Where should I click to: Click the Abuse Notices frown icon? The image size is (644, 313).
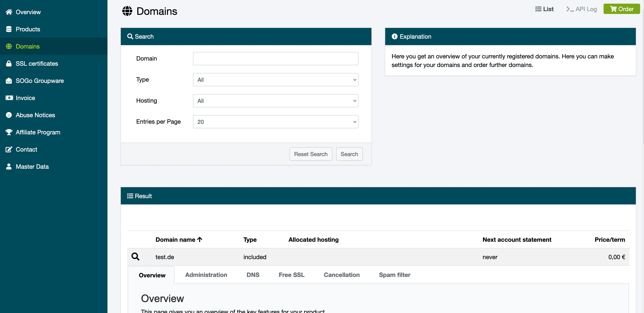click(9, 115)
